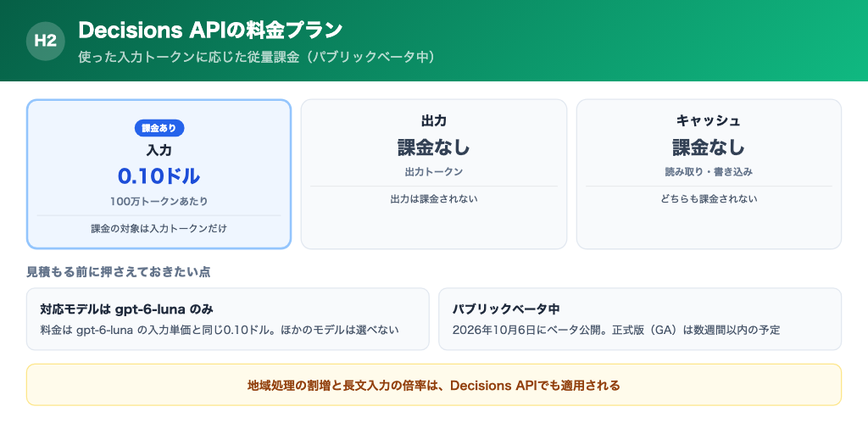The width and height of the screenshot is (868, 423).
Task: Click the 100万トークンあたり text
Action: (159, 202)
